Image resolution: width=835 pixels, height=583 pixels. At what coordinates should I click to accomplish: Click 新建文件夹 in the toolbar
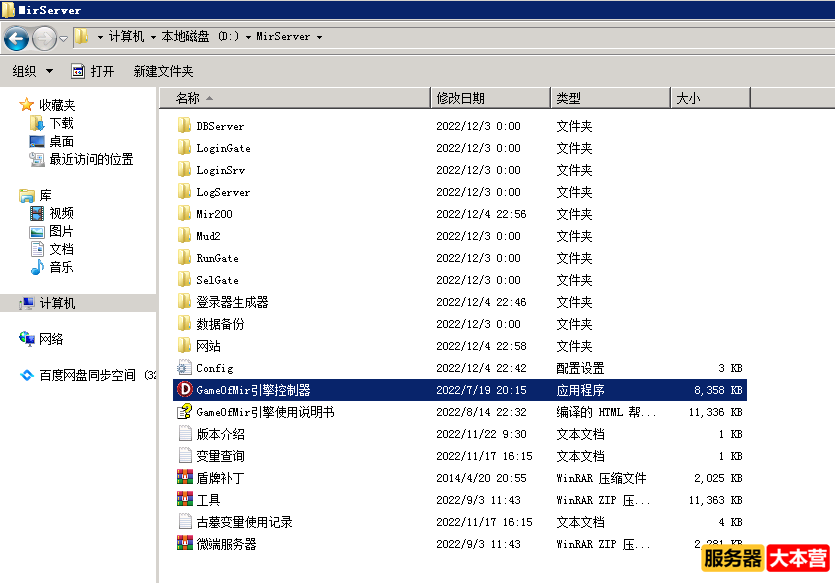click(x=163, y=71)
